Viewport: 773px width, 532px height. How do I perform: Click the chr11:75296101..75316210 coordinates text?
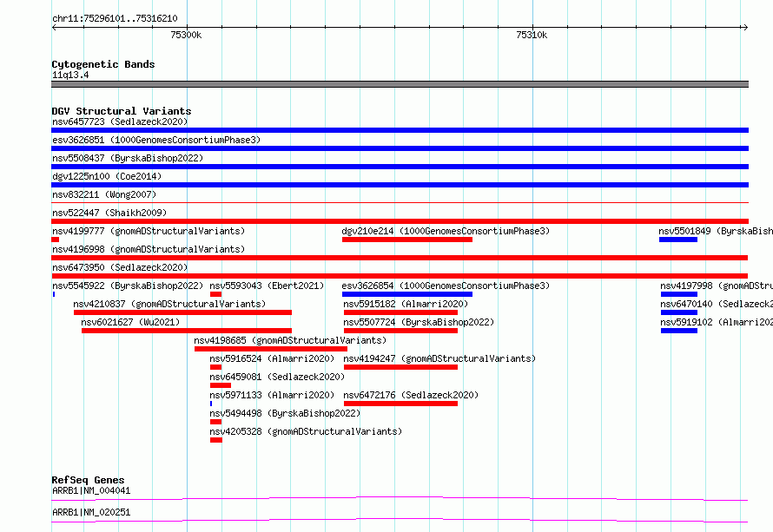click(115, 18)
